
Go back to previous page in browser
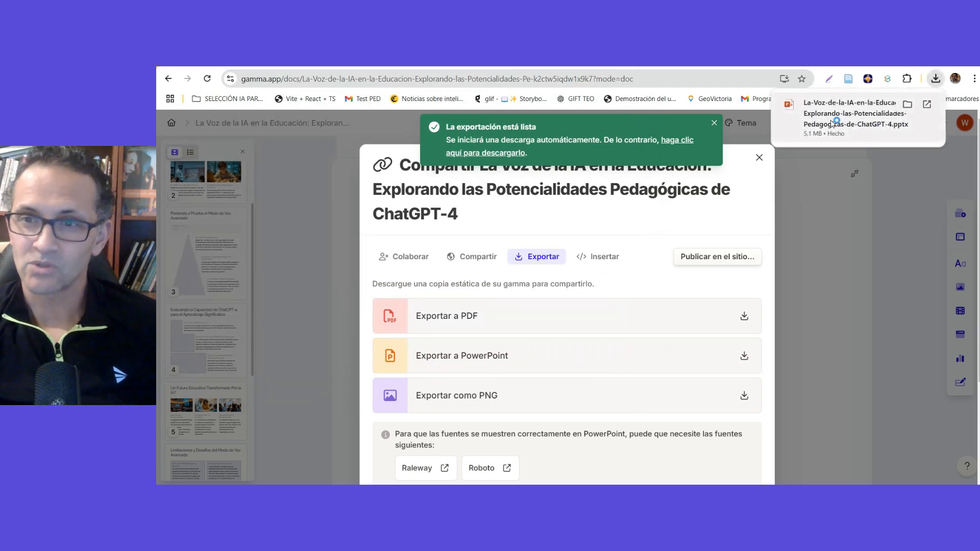pos(168,79)
